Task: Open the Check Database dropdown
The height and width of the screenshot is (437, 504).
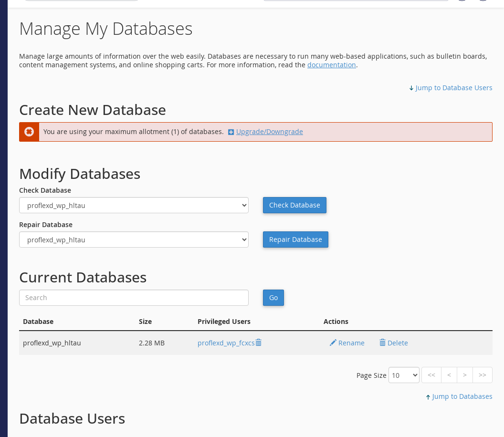Action: click(134, 205)
